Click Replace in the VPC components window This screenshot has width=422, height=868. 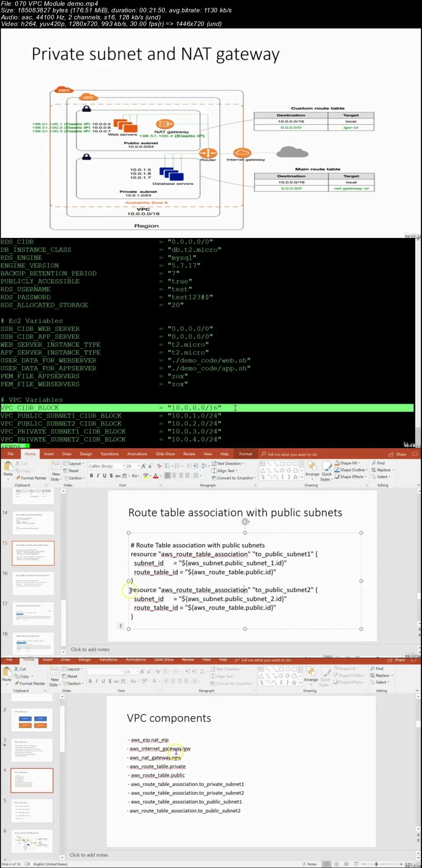[x=381, y=675]
